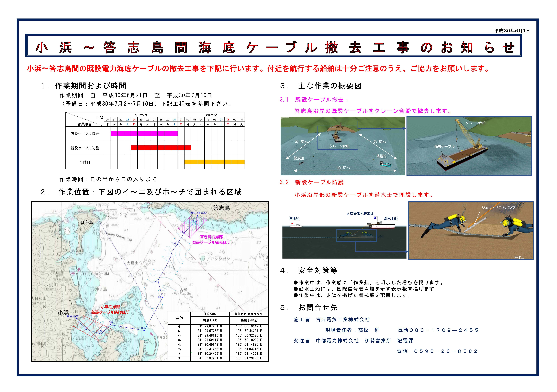Click the 作業項目 corner label in schedule table
The height and width of the screenshot is (392, 557).
point(85,124)
